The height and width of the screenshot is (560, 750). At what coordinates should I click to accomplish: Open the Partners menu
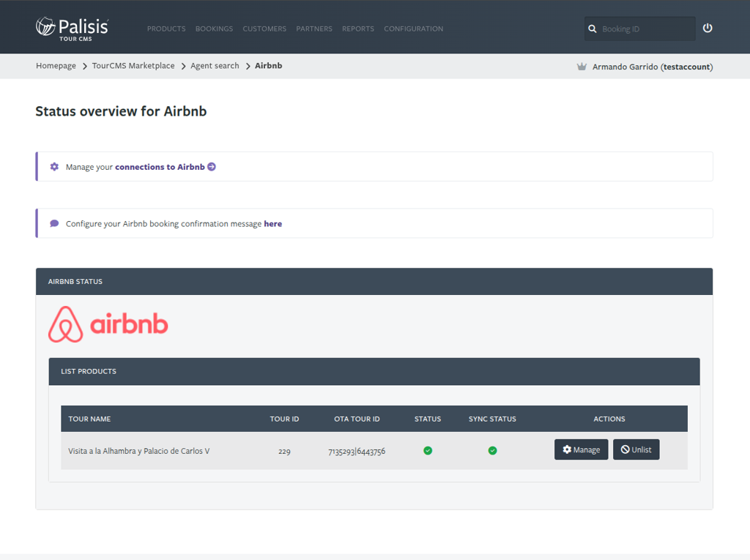click(x=314, y=29)
